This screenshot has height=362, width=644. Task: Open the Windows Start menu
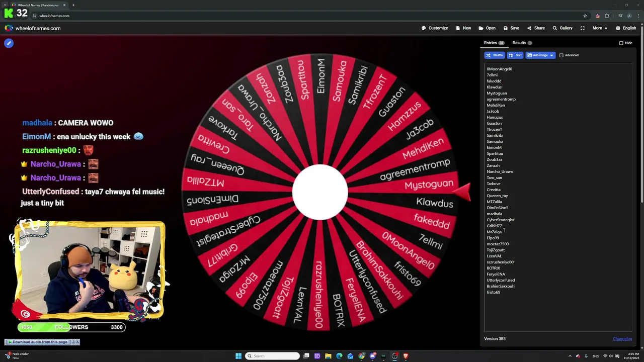point(238,356)
